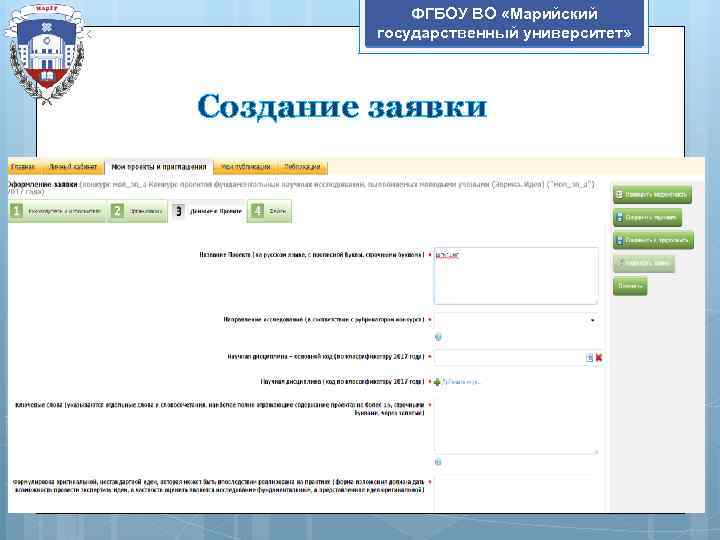
Task: Click the Сохранить и продолжить button
Action: 653,240
